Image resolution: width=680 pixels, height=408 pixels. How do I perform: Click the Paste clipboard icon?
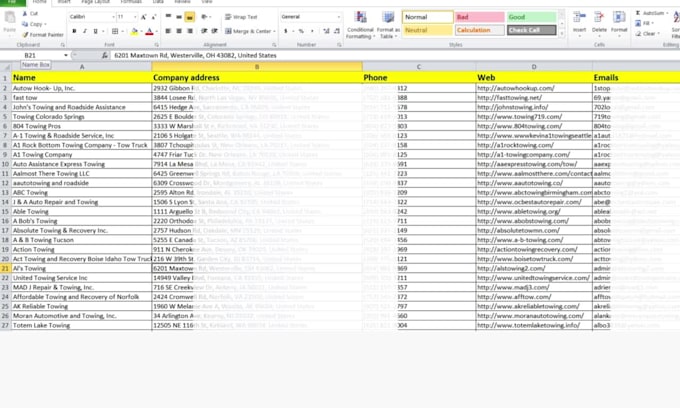pyautogui.click(x=10, y=18)
